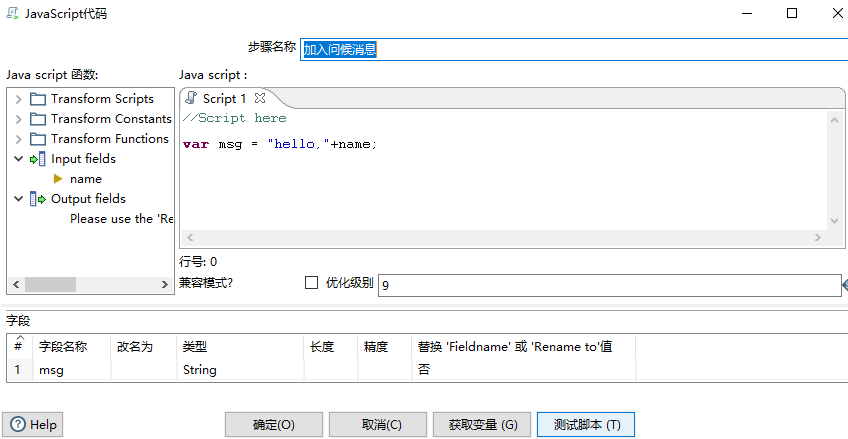Click the 优化级别 input field
Viewport: 848px width, 439px height.
610,285
